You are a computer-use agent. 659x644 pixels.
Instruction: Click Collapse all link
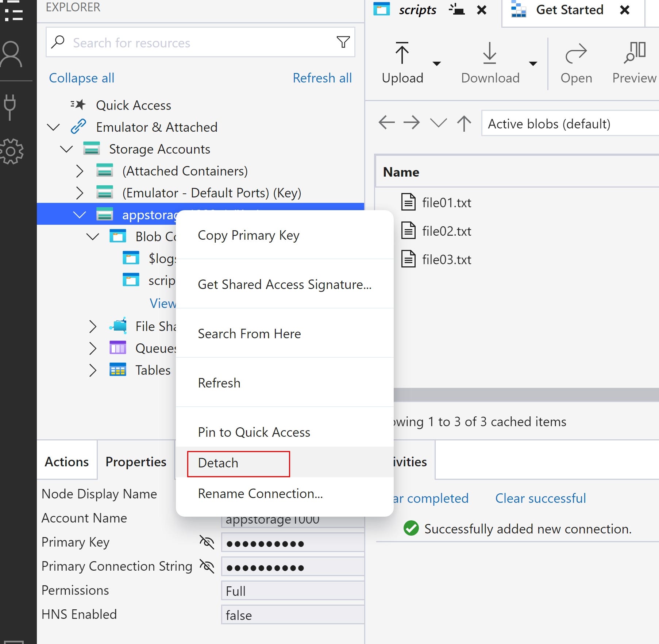[81, 78]
